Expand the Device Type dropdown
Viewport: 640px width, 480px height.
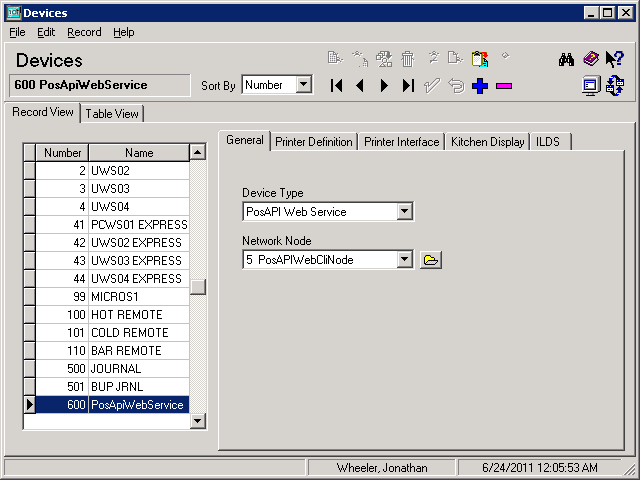click(404, 211)
